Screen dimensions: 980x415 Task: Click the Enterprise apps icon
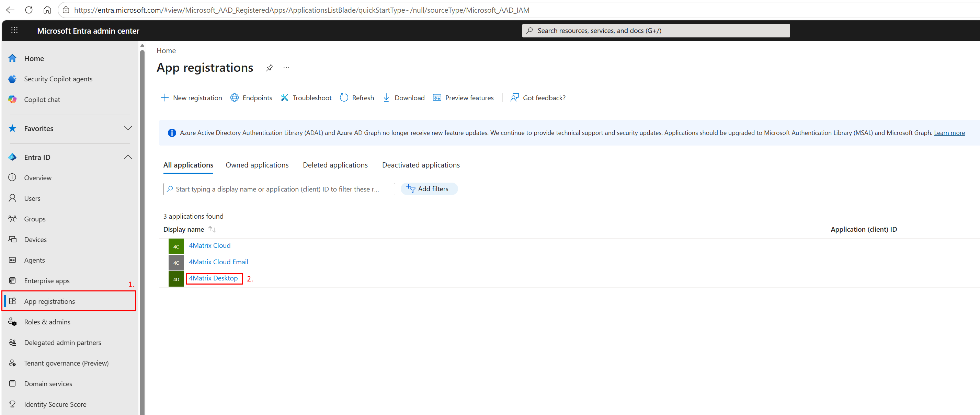[13, 280]
